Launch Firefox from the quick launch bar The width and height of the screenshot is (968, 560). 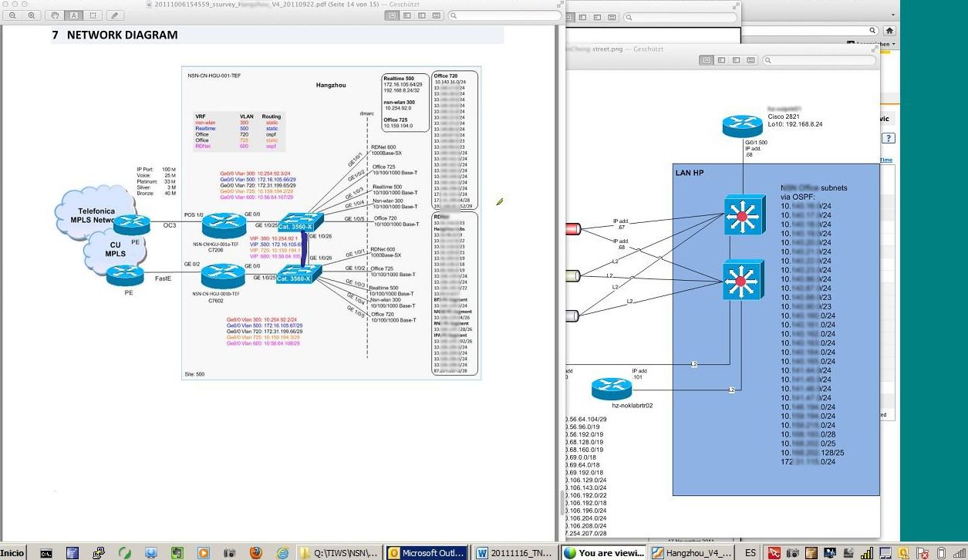(255, 553)
